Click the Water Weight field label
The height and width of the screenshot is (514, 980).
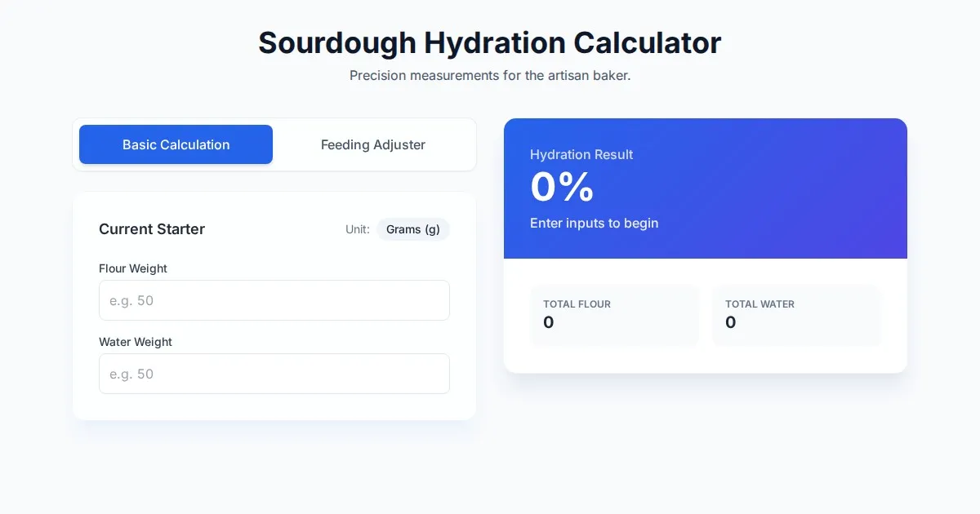click(x=136, y=342)
